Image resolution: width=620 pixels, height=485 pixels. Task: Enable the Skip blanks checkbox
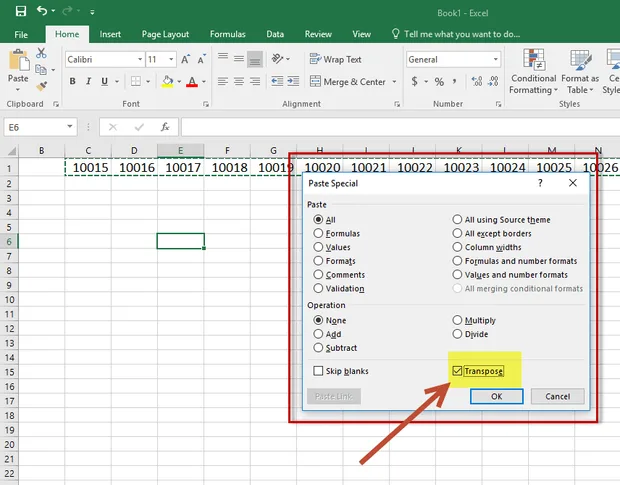[318, 371]
